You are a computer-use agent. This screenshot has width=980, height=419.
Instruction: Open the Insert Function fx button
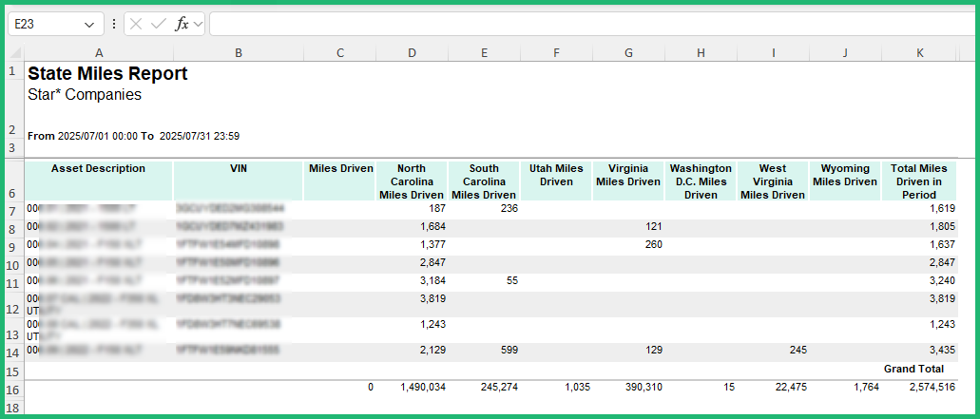coord(181,25)
